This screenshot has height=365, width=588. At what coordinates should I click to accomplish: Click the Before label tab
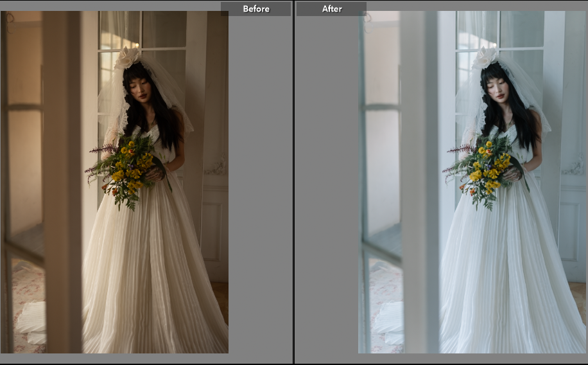click(255, 9)
